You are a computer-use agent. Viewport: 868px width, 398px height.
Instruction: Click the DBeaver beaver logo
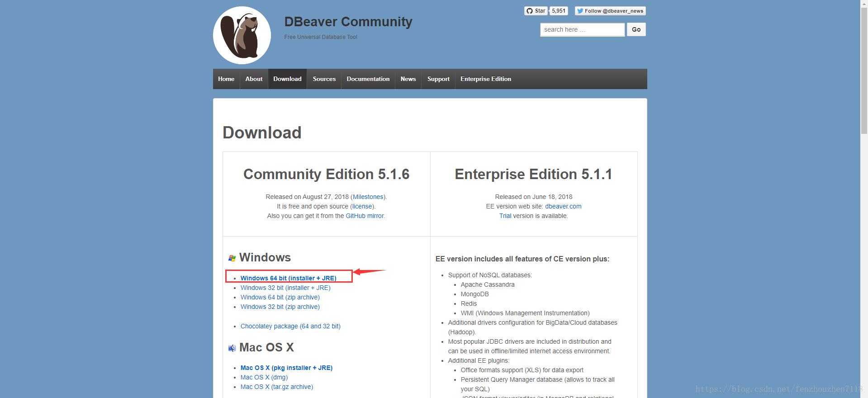pos(242,35)
